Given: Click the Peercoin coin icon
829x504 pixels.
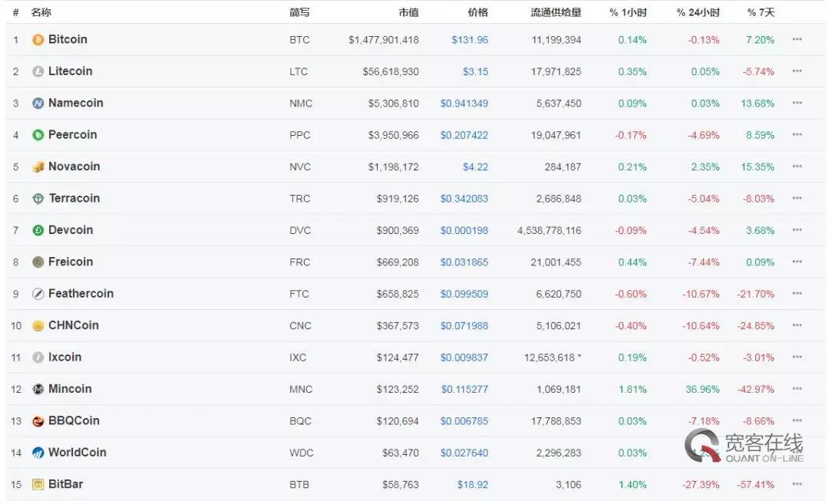Looking at the screenshot, I should [x=38, y=135].
